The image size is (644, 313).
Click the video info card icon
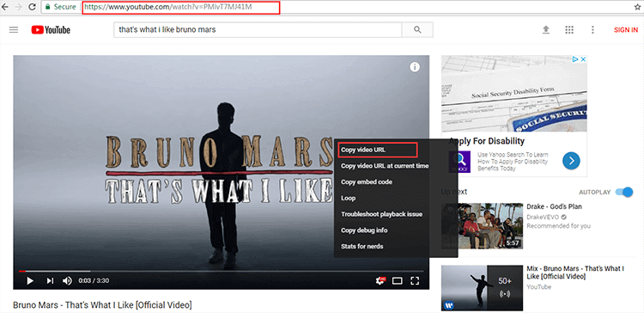415,67
